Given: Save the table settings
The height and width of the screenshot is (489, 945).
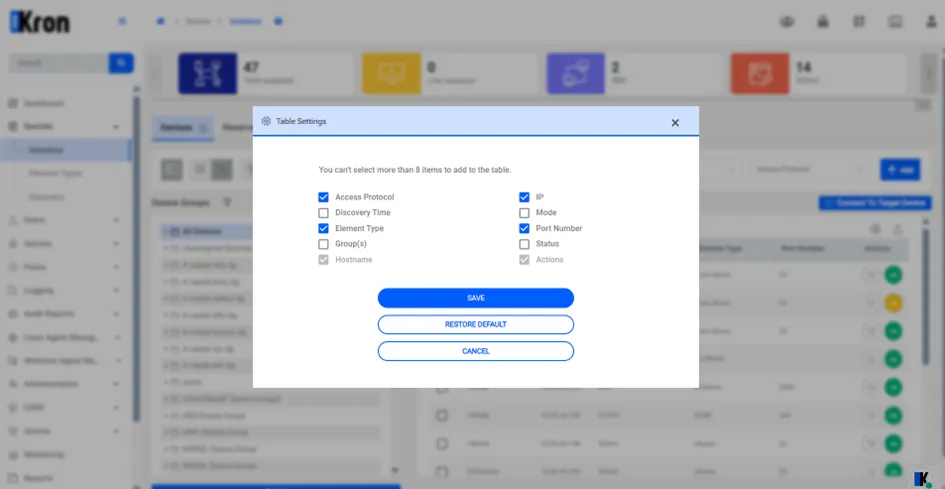Looking at the screenshot, I should (476, 298).
